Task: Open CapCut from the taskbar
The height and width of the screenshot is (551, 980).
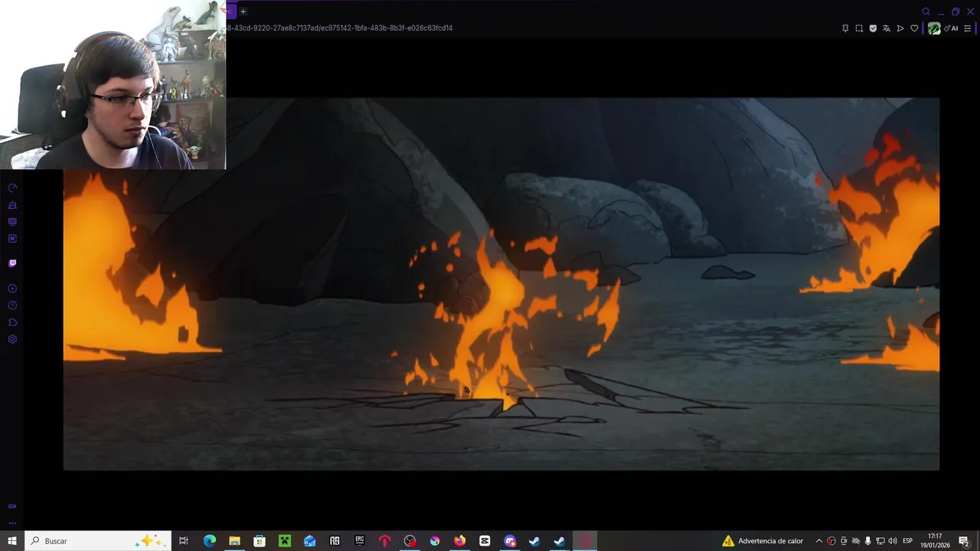Action: click(x=485, y=541)
